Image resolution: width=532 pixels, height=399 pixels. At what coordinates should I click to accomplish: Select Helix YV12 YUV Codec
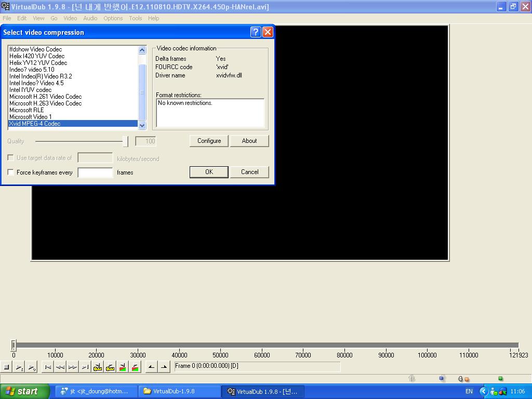73,63
